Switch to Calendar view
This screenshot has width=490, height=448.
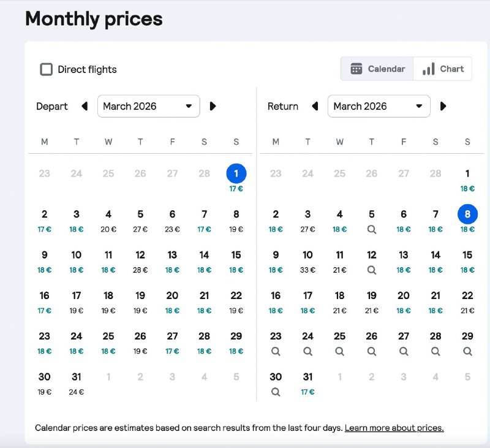pos(377,69)
